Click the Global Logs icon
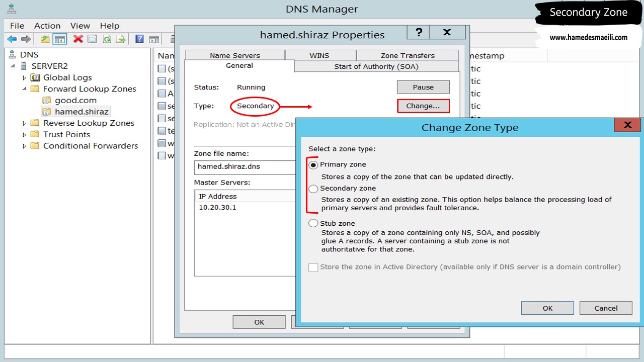The image size is (644, 362). pyautogui.click(x=35, y=77)
